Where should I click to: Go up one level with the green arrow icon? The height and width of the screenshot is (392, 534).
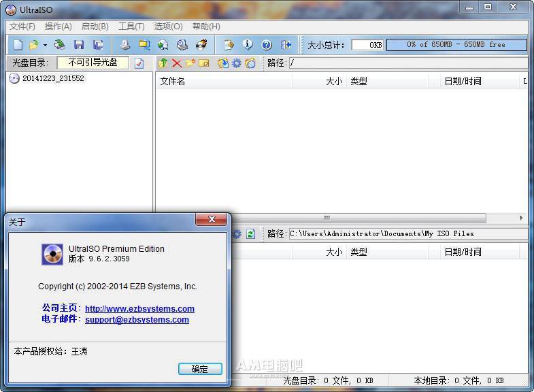163,63
